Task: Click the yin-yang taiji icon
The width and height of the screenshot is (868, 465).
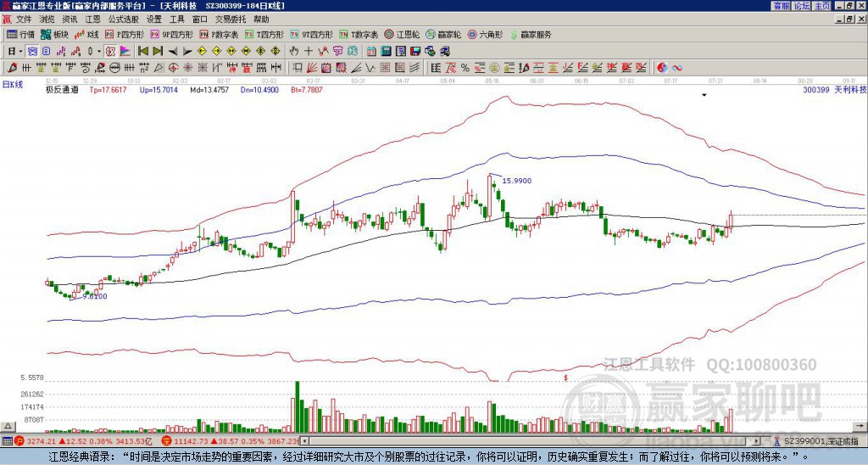Action: [662, 68]
